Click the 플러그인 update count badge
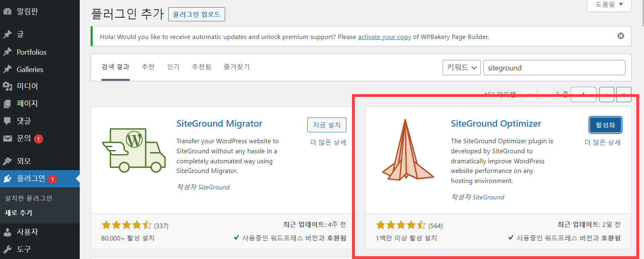The width and height of the screenshot is (644, 259). pyautogui.click(x=52, y=179)
